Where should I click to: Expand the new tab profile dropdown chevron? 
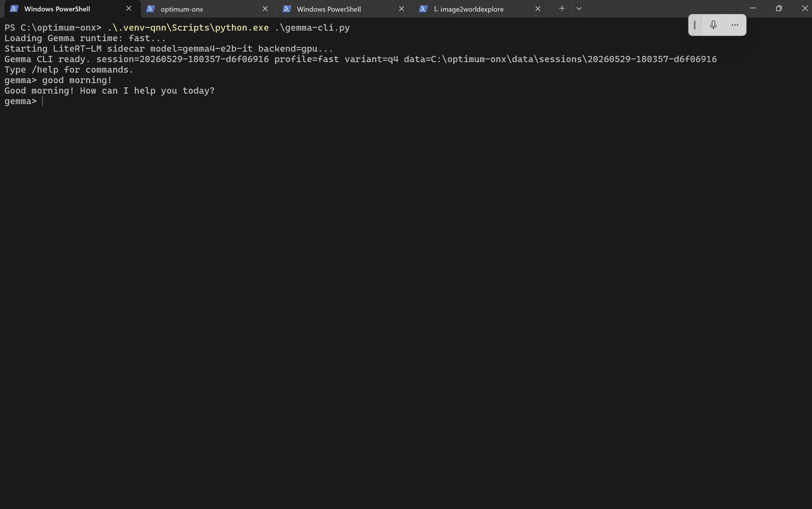(579, 8)
